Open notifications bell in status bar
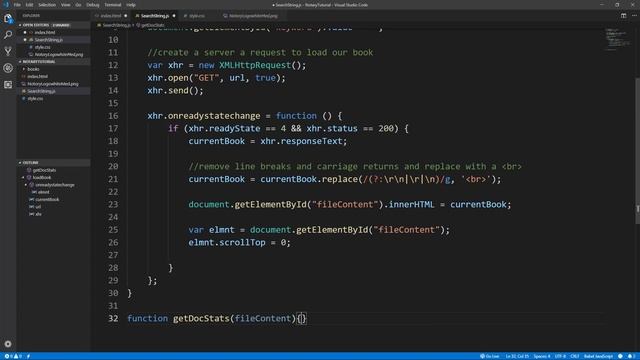This screenshot has height=360, width=640. (631, 356)
